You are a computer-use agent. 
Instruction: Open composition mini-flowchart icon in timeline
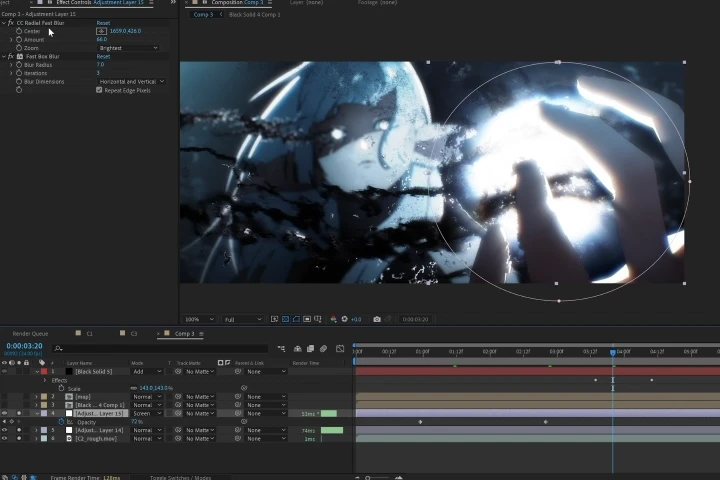281,349
